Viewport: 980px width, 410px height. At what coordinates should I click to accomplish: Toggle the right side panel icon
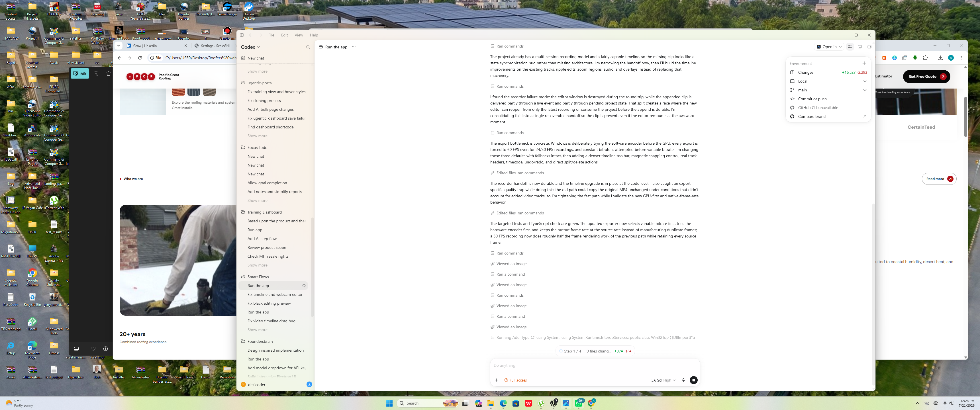tap(869, 47)
